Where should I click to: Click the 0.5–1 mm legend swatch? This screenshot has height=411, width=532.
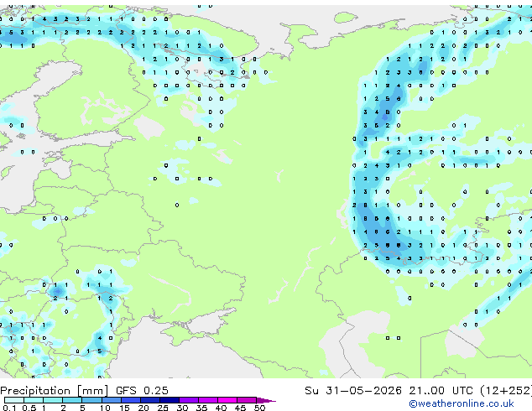[34, 400]
